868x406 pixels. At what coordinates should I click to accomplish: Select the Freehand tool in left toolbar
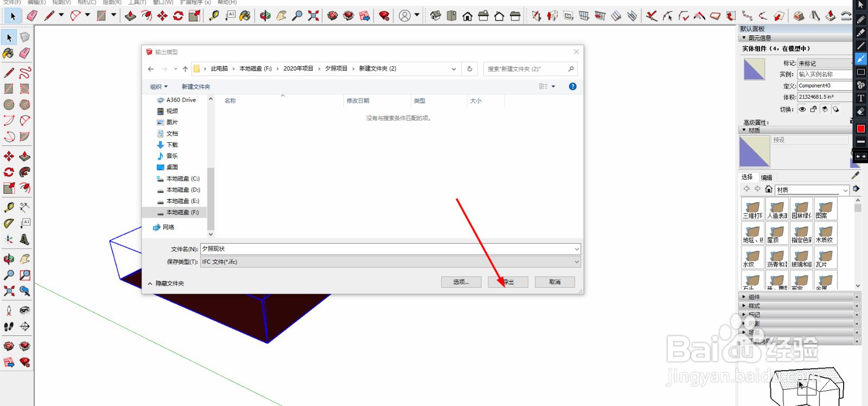pyautogui.click(x=25, y=73)
